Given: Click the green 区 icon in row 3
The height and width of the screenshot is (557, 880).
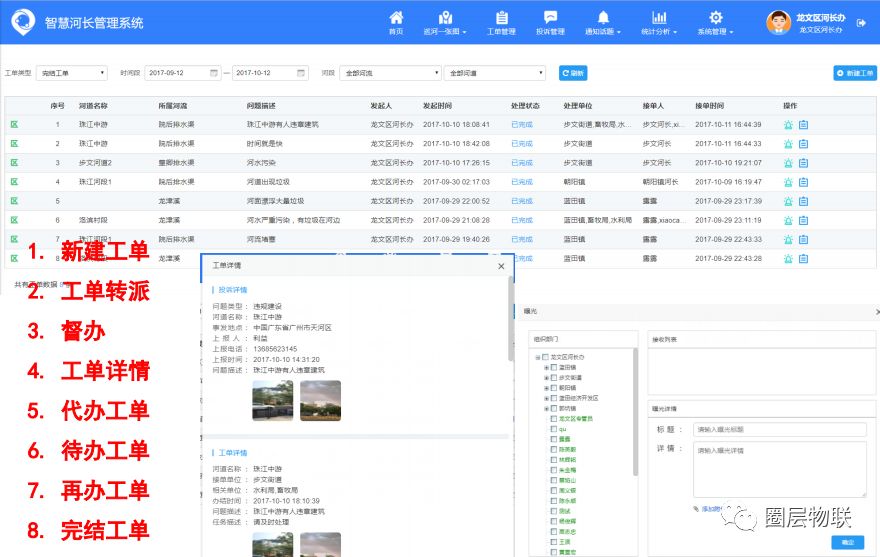Looking at the screenshot, I should [x=15, y=163].
